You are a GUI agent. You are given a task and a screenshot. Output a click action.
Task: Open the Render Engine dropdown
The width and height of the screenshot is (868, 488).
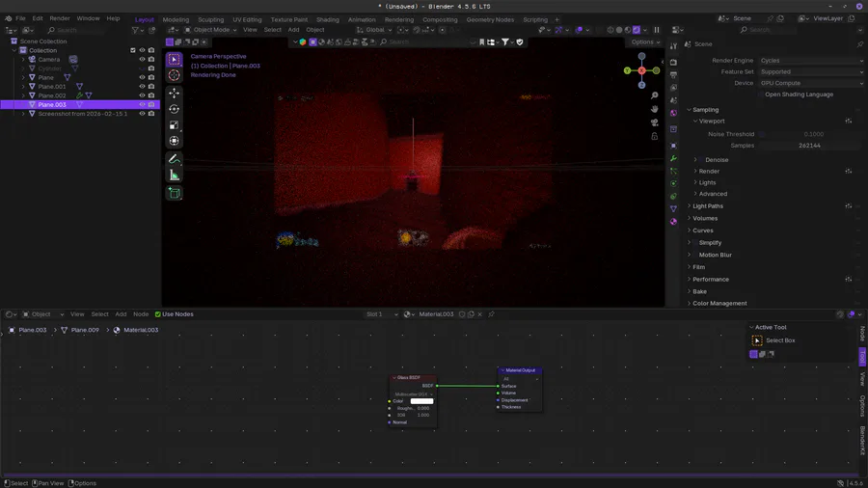click(x=810, y=61)
